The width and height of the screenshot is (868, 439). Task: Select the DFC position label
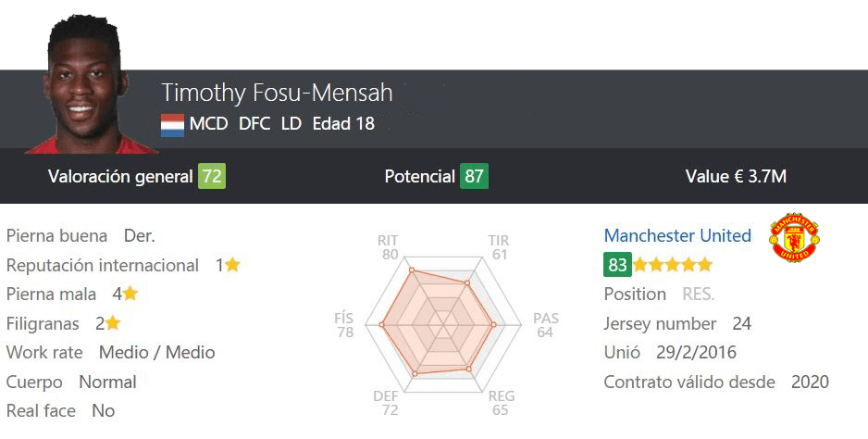(254, 123)
